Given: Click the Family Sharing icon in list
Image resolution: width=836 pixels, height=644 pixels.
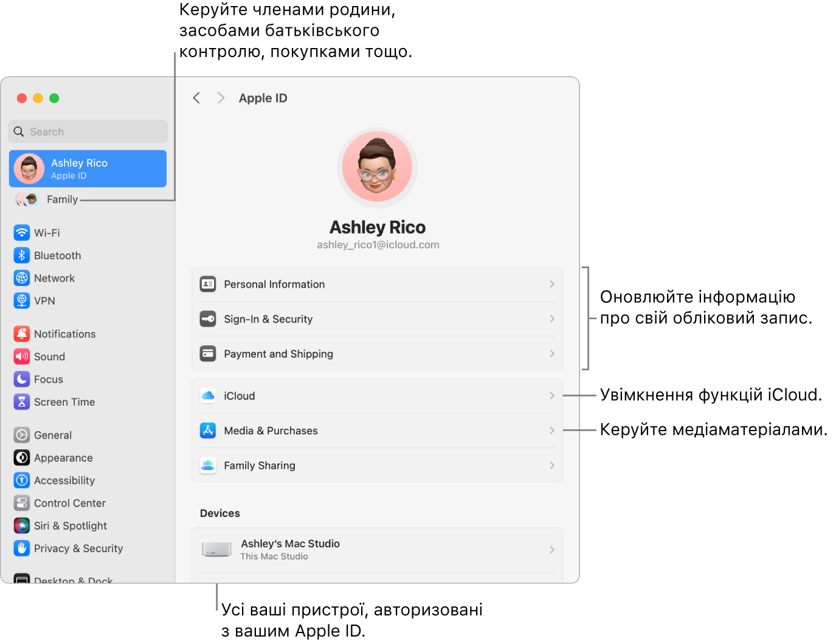Looking at the screenshot, I should (208, 465).
